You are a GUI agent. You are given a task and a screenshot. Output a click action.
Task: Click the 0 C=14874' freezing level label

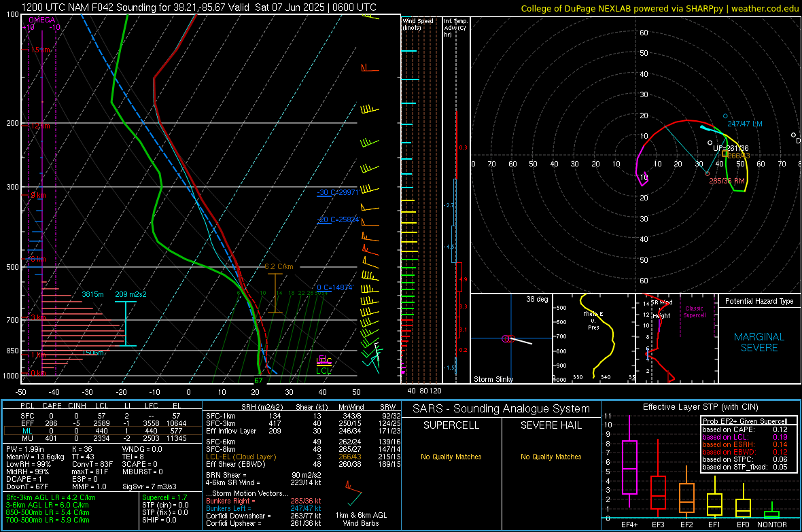335,287
